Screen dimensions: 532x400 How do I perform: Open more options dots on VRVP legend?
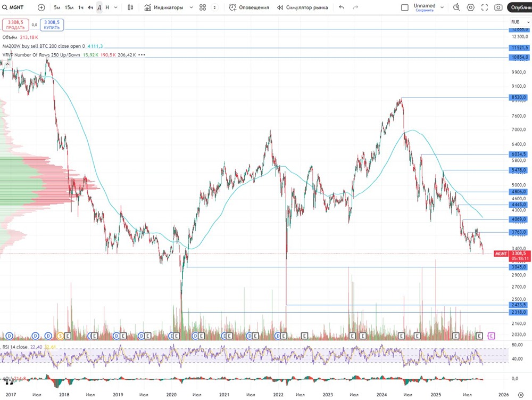coord(142,55)
